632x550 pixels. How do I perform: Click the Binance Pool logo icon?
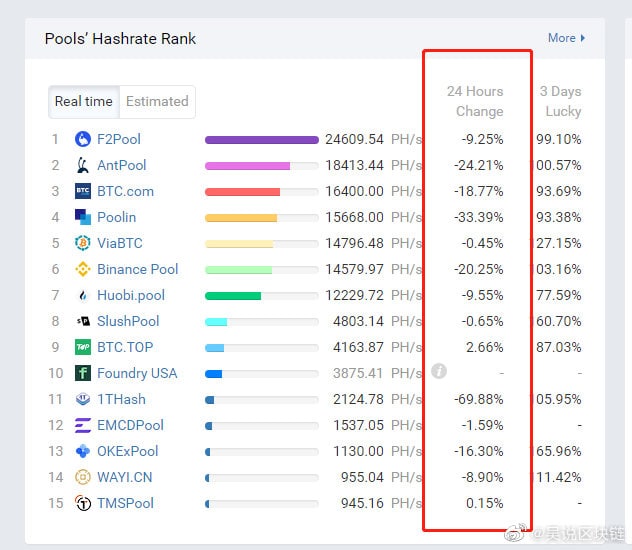pyautogui.click(x=83, y=269)
